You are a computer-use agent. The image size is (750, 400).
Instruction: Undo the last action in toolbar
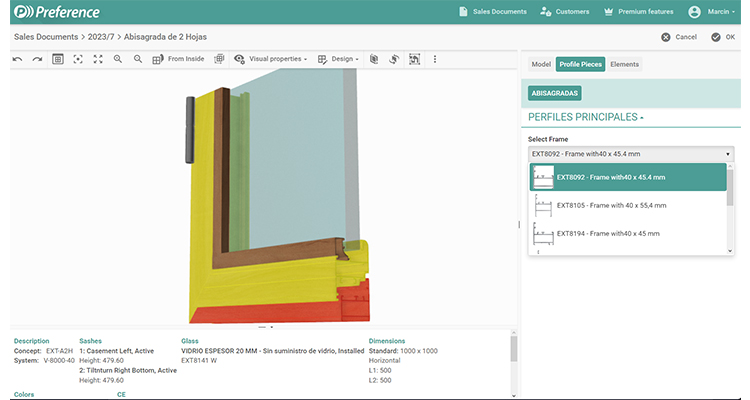tap(18, 59)
